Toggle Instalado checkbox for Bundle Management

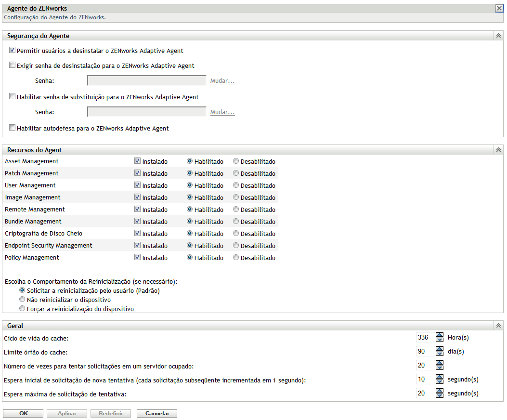coord(137,221)
